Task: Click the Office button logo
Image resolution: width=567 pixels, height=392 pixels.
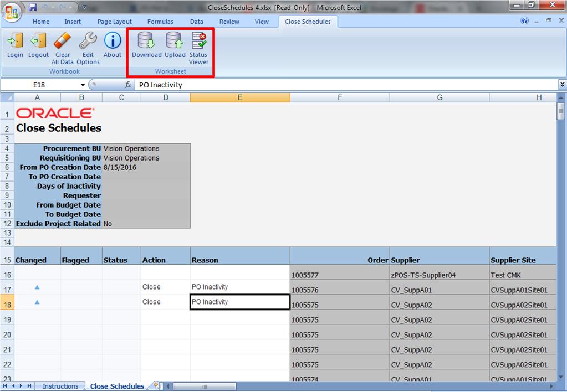Action: (12, 12)
